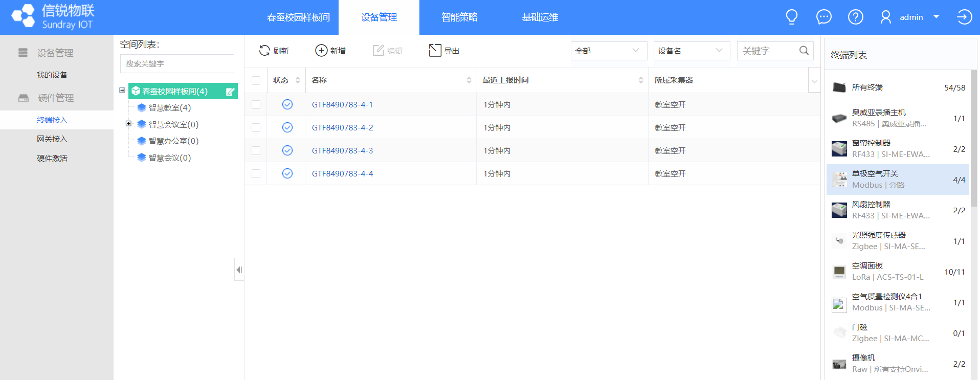Click the refresh icon in toolbar

264,51
